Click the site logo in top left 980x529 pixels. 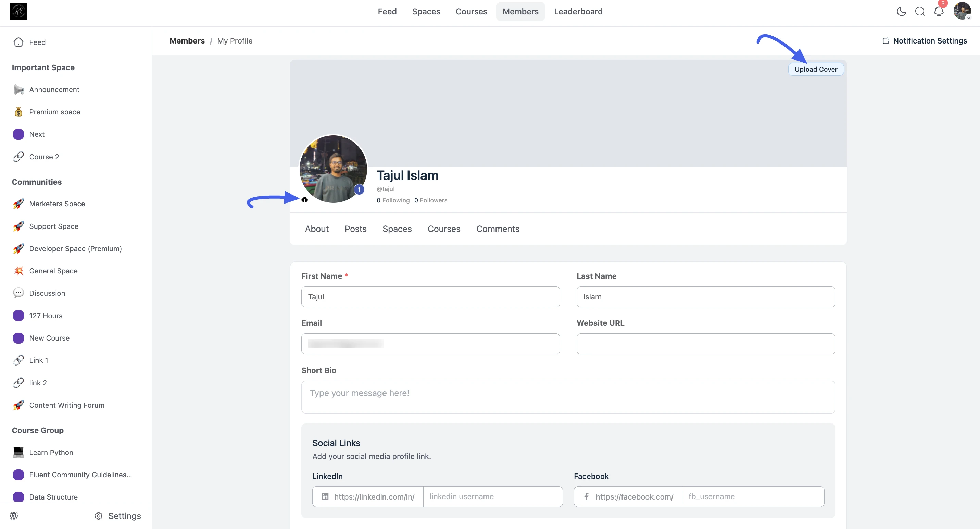tap(18, 11)
